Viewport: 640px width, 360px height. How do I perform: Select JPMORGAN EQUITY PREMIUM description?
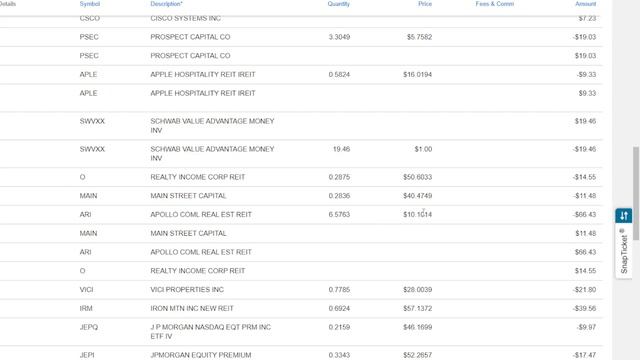[x=201, y=355]
